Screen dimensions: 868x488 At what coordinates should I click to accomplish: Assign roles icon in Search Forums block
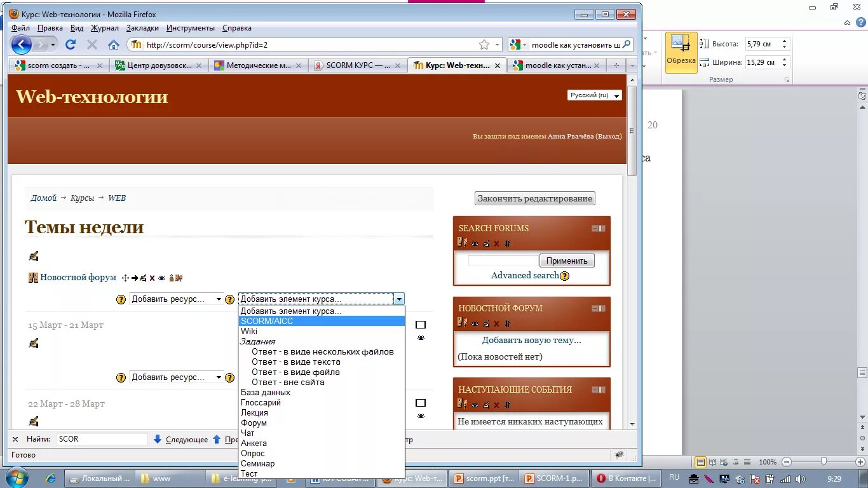[462, 243]
